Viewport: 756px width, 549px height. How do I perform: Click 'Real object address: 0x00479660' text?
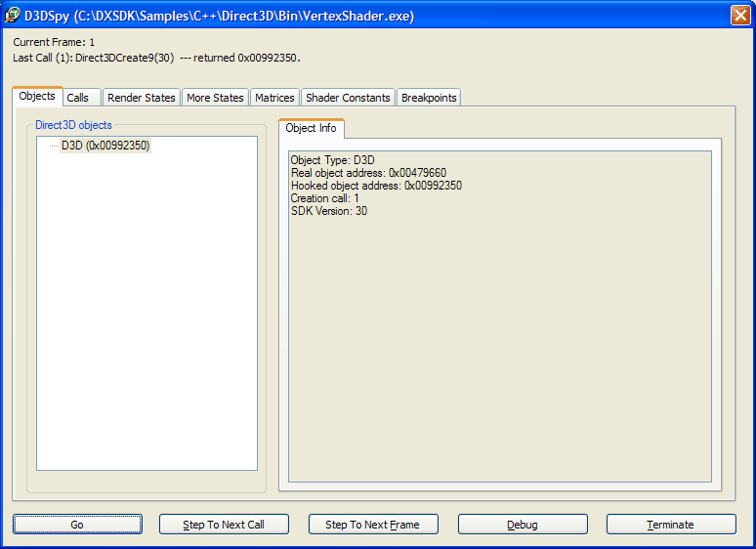(368, 173)
